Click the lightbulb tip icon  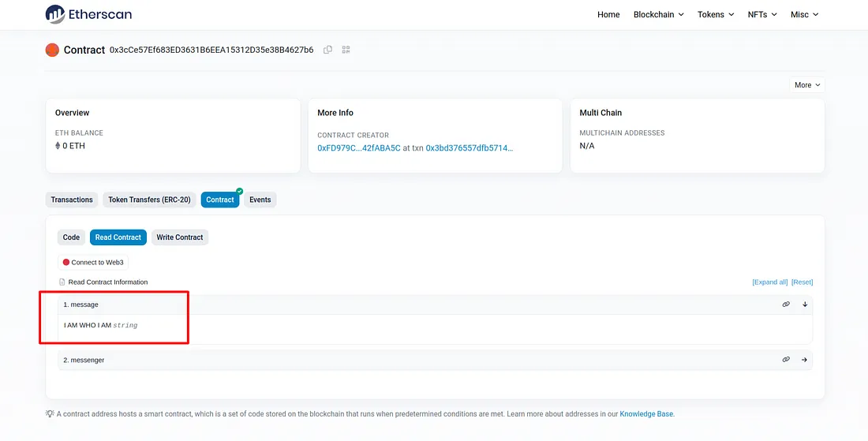[50, 414]
